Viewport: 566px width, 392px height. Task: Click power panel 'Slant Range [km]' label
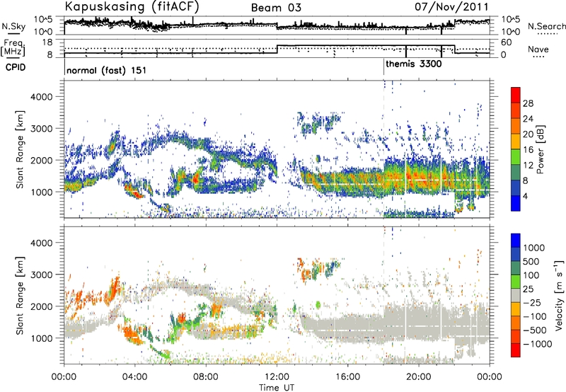coord(20,149)
